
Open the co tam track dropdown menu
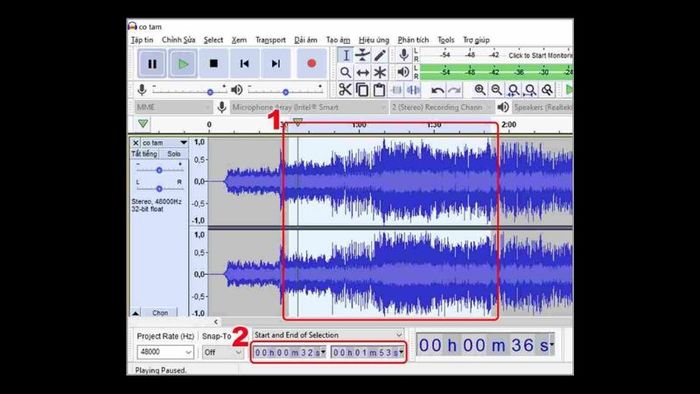[x=165, y=143]
